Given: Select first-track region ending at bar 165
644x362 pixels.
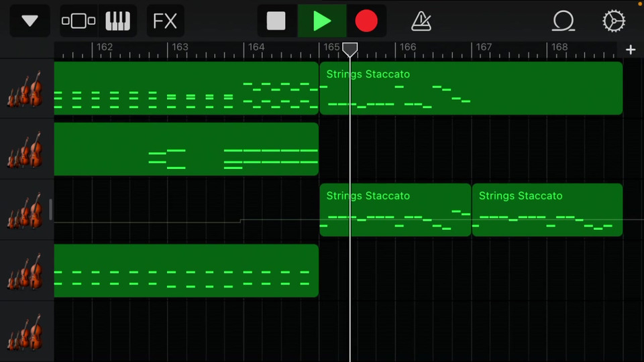Looking at the screenshot, I should pos(186,88).
